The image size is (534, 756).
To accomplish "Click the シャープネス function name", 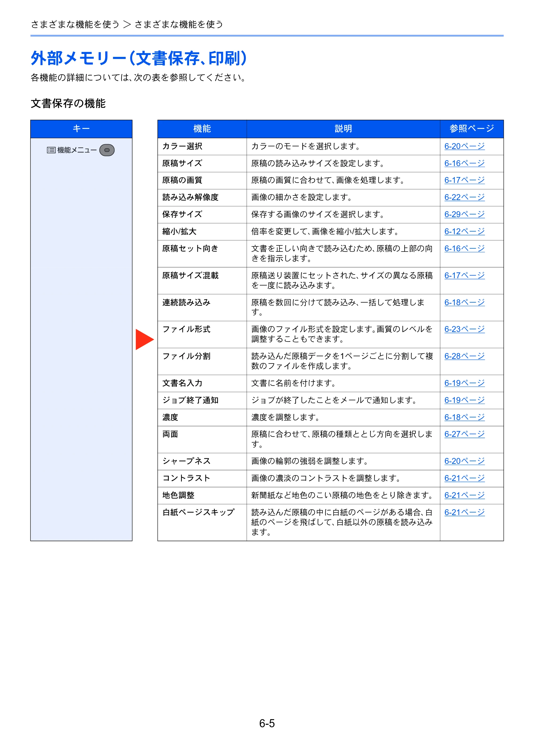I will tap(186, 461).
